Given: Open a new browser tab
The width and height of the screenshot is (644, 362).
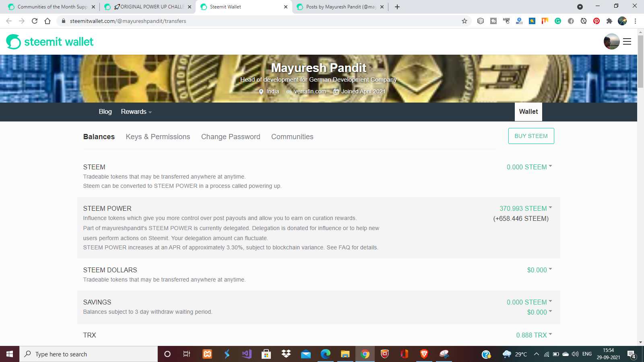Looking at the screenshot, I should [x=397, y=7].
